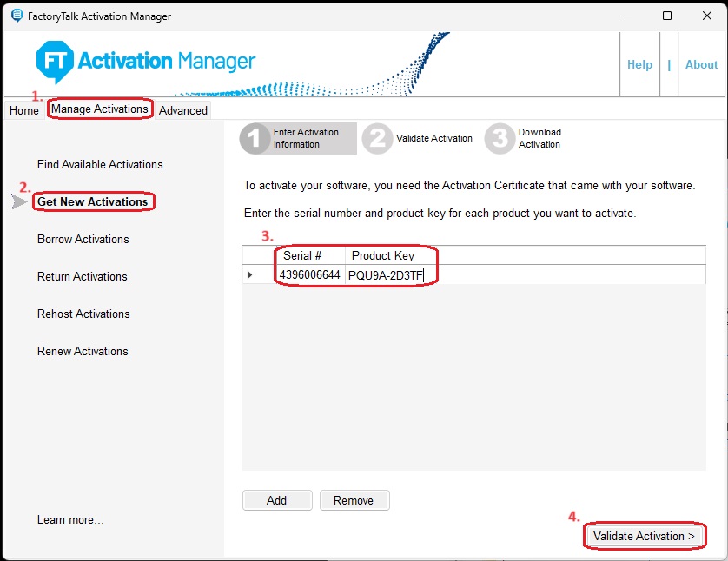Minimize the FactoryTalk Activation Manager window
The width and height of the screenshot is (728, 561).
point(628,16)
